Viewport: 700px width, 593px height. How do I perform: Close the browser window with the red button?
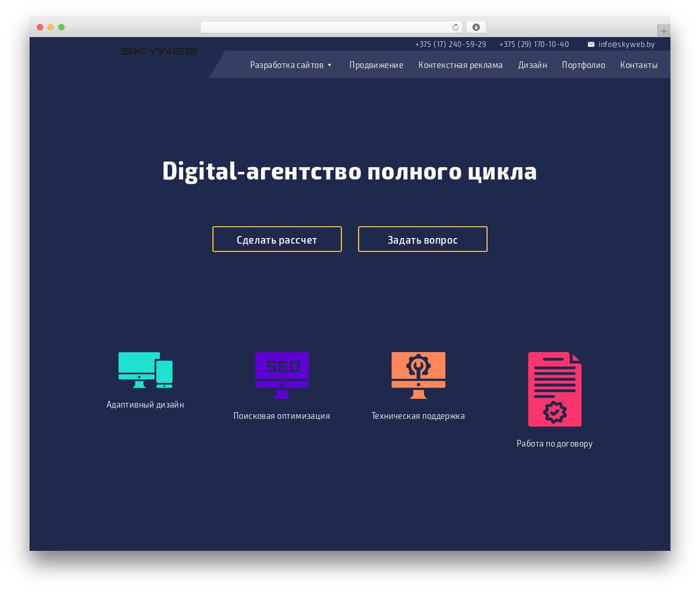tap(40, 27)
